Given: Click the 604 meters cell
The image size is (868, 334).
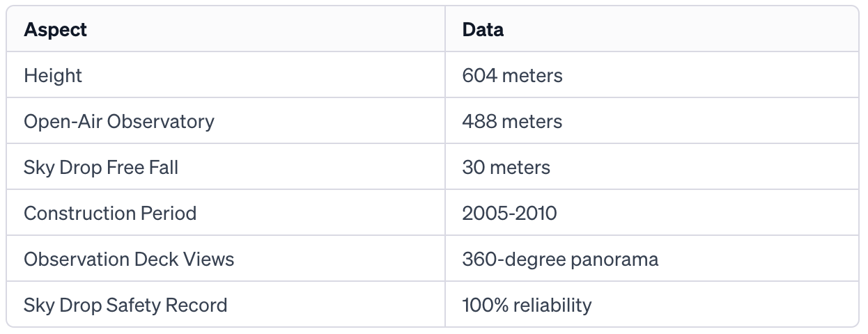Looking at the screenshot, I should (512, 75).
